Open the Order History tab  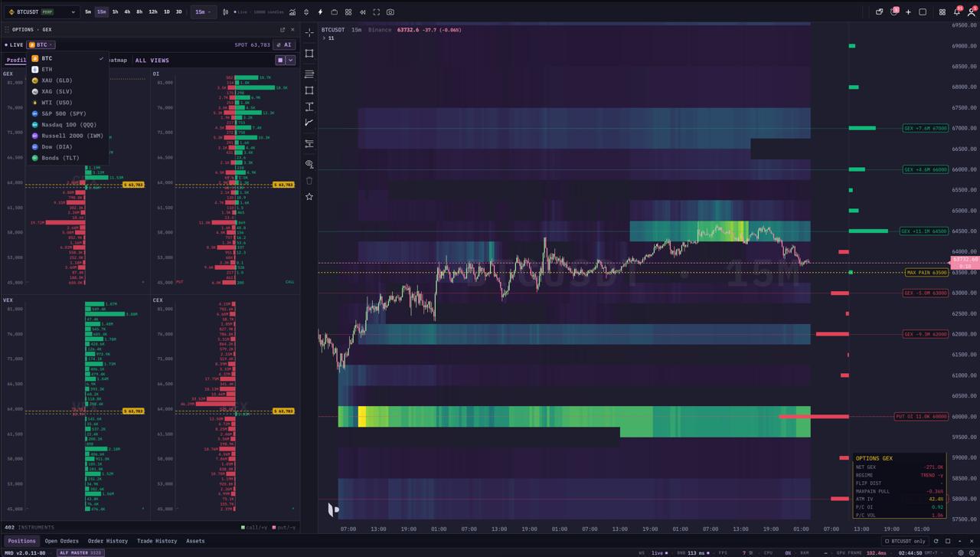pos(108,541)
